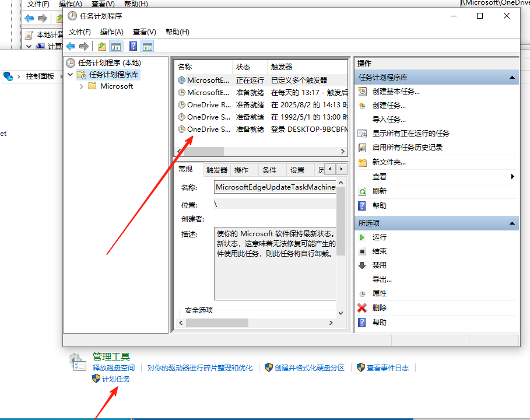The height and width of the screenshot is (420, 530).
Task: Switch to the 触发器 tab in task details
Action: tap(217, 170)
